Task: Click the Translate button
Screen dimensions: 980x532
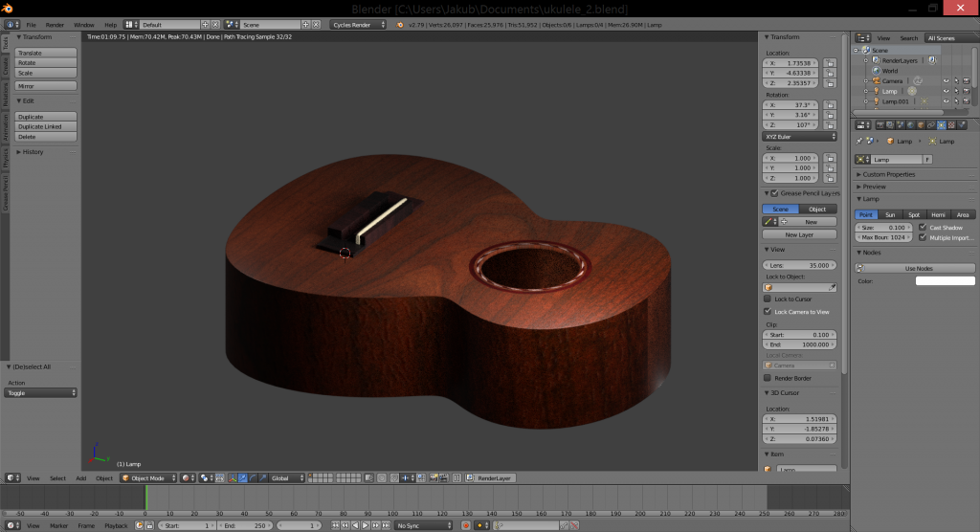Action: 46,53
